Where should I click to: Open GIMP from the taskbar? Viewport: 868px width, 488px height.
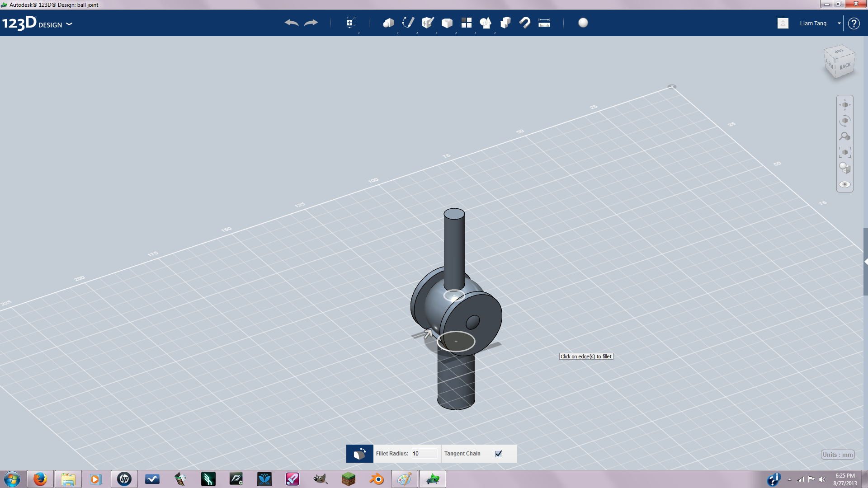(320, 479)
